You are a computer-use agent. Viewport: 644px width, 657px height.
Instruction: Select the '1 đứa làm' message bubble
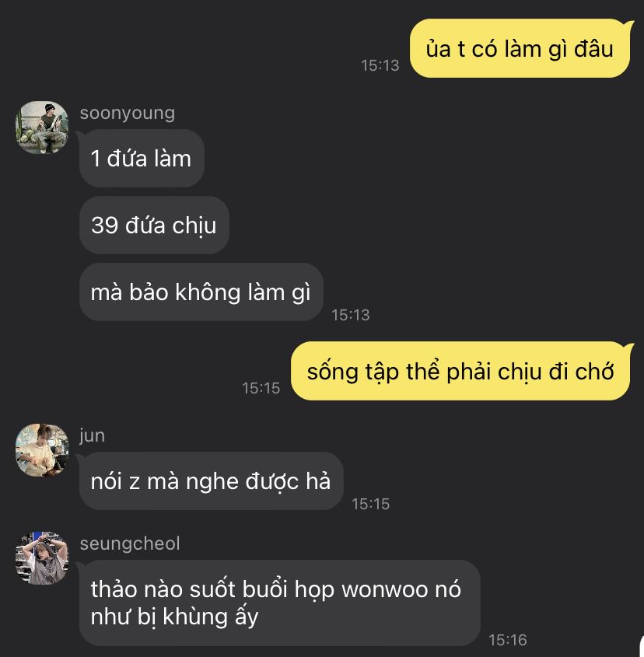point(142,159)
